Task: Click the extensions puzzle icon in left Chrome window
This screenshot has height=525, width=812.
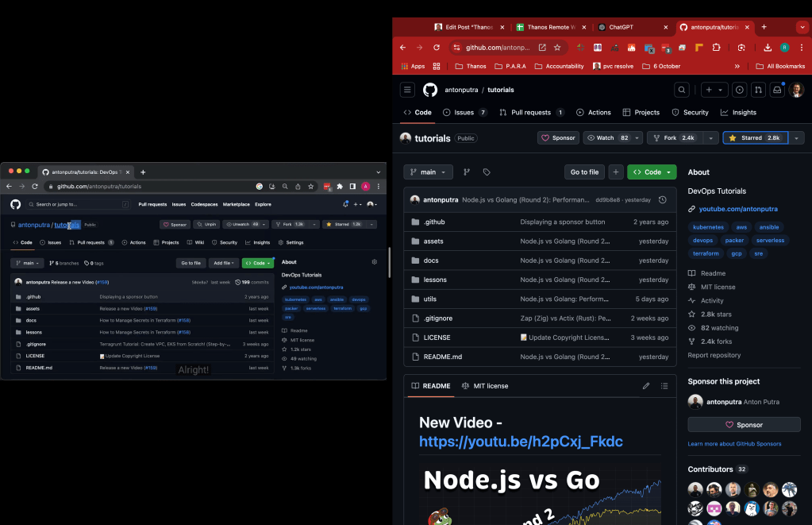Action: tap(340, 187)
